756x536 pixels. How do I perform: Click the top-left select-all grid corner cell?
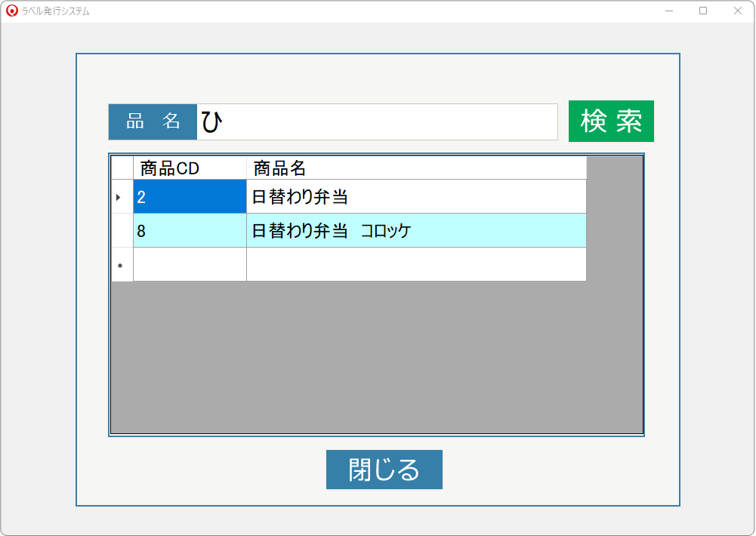[x=122, y=168]
